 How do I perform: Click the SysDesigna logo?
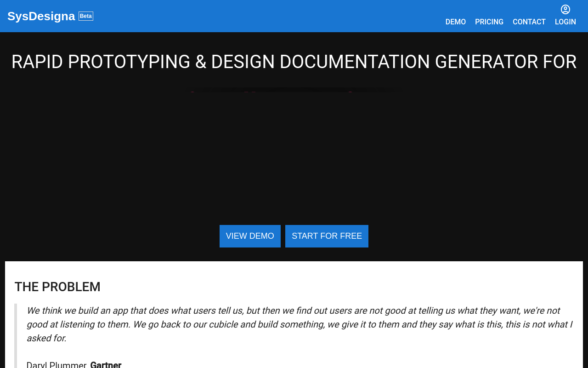41,16
